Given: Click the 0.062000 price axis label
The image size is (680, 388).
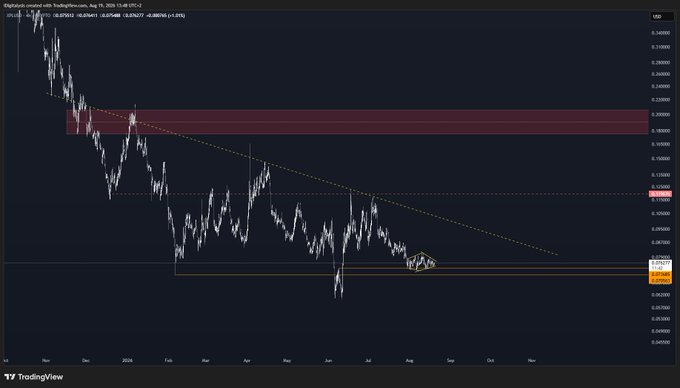Looking at the screenshot, I should [x=660, y=295].
